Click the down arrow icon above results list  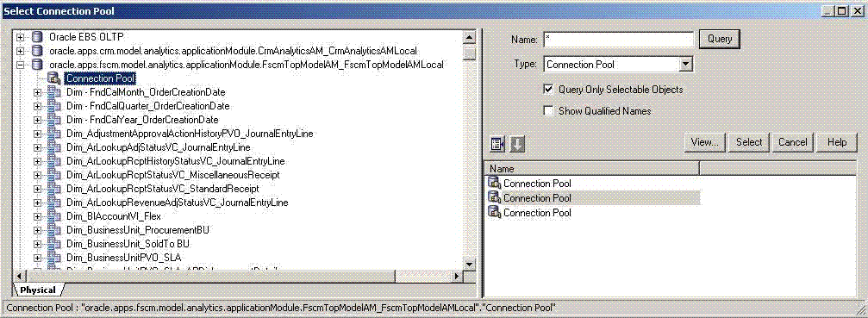[517, 145]
